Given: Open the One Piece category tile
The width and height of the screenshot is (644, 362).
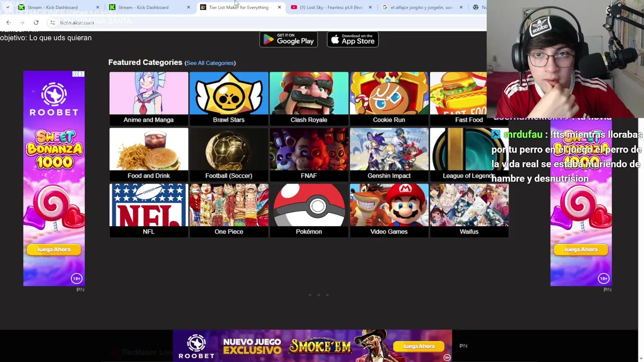Looking at the screenshot, I should click(228, 210).
